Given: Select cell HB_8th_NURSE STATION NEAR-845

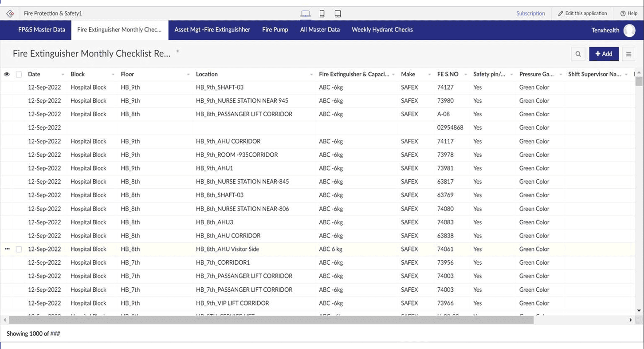Looking at the screenshot, I should pyautogui.click(x=243, y=182).
